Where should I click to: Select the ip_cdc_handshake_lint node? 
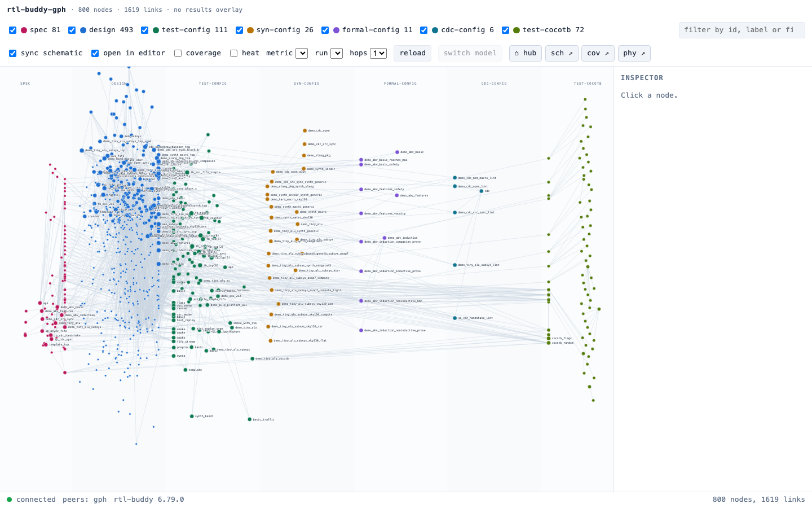(455, 318)
